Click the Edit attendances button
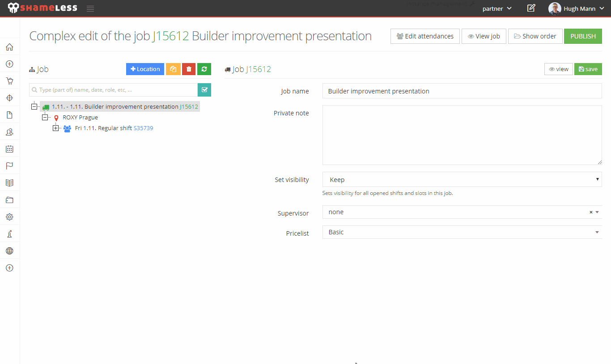 point(425,36)
